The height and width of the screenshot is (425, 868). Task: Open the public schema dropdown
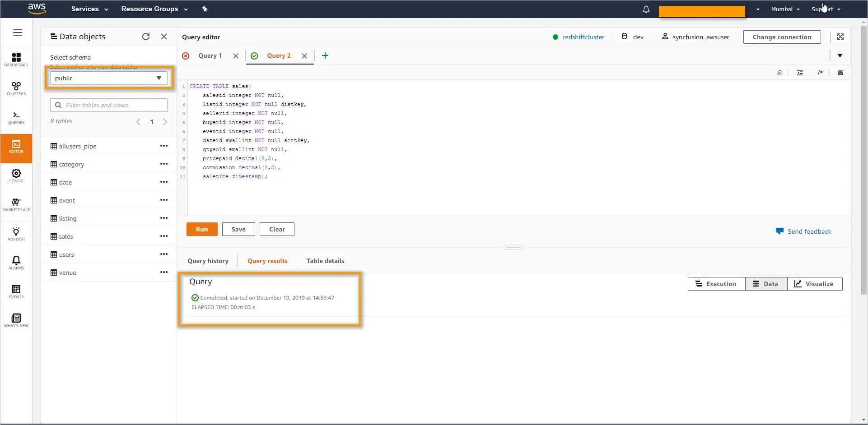(x=108, y=78)
